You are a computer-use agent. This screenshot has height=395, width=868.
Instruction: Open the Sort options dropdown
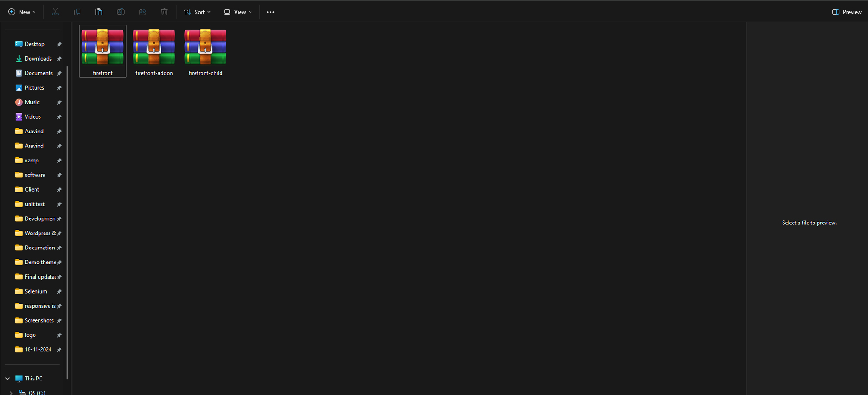click(x=197, y=12)
